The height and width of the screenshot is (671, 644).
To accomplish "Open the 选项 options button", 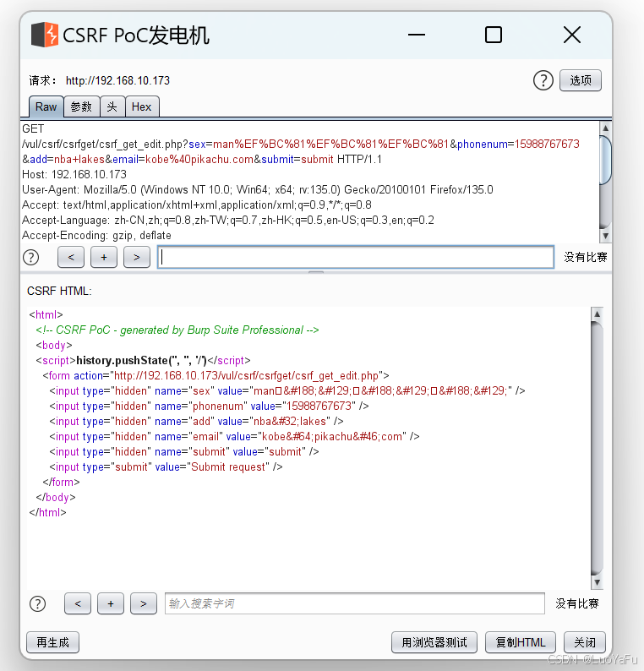I will [x=581, y=80].
